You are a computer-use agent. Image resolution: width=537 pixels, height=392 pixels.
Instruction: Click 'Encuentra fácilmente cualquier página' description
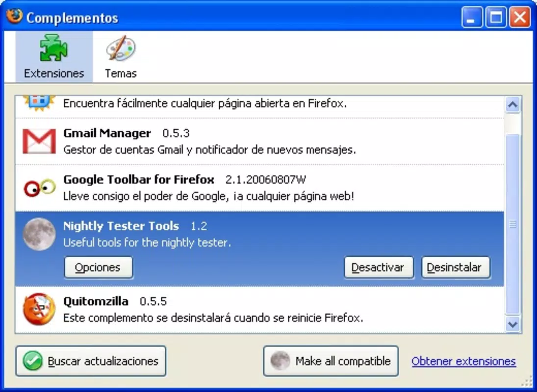coord(205,104)
